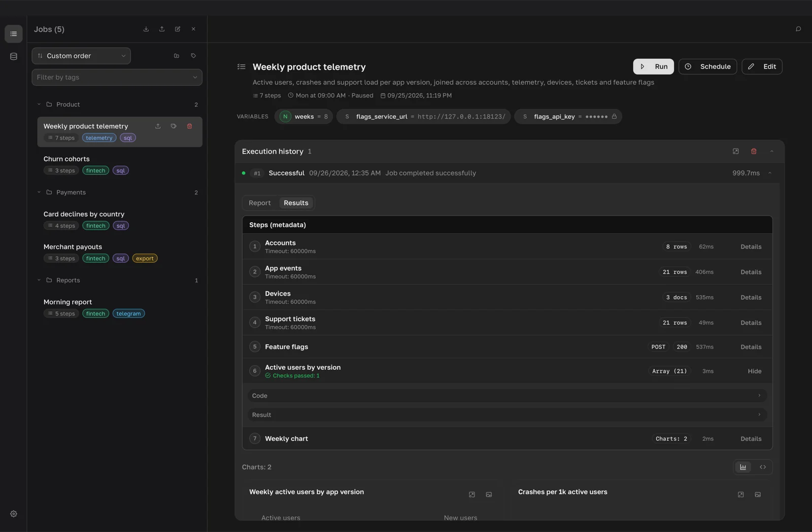Viewport: 812px width, 532px height.
Task: Open the jobs list sidebar icon
Action: (14, 34)
